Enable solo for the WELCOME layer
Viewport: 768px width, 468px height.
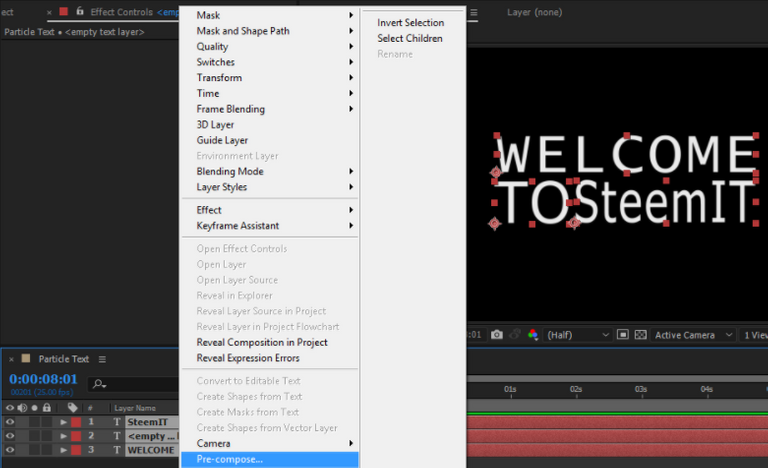pyautogui.click(x=34, y=450)
